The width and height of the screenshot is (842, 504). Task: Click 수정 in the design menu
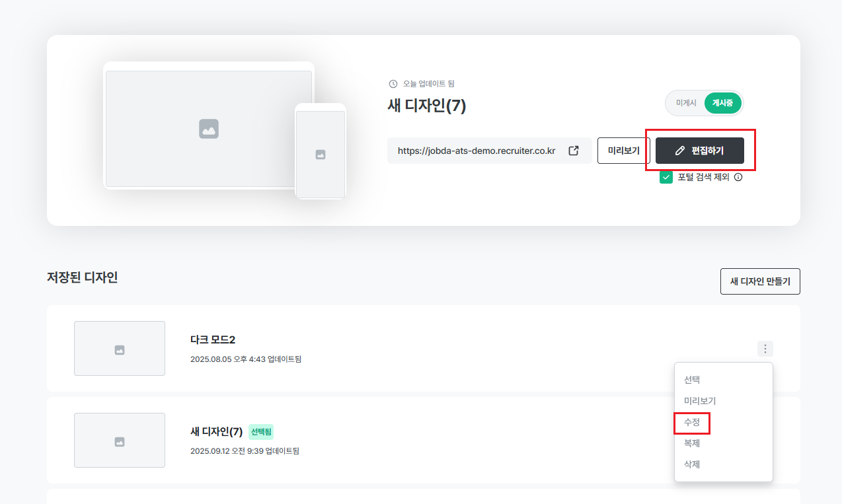(x=692, y=422)
